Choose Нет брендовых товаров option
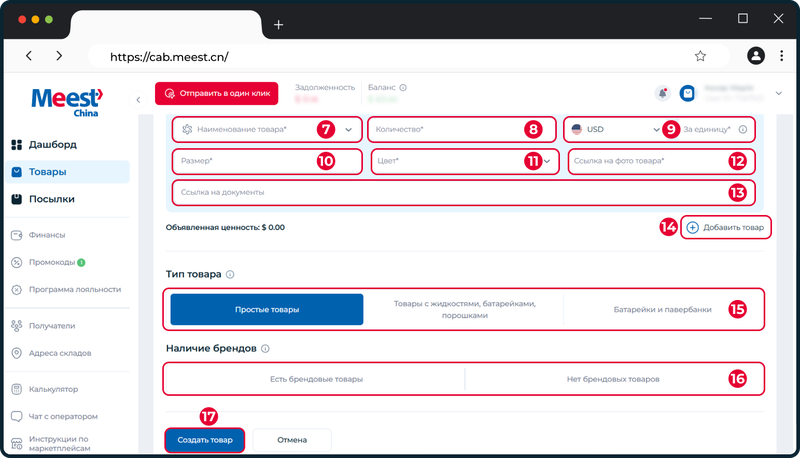 (613, 379)
